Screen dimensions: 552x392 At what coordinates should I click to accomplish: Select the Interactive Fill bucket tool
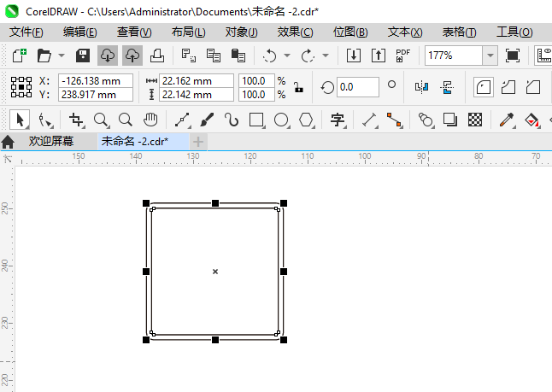(x=532, y=120)
